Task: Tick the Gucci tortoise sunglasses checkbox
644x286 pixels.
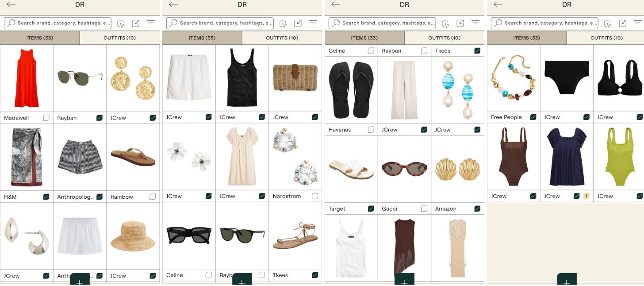Action: pos(424,209)
